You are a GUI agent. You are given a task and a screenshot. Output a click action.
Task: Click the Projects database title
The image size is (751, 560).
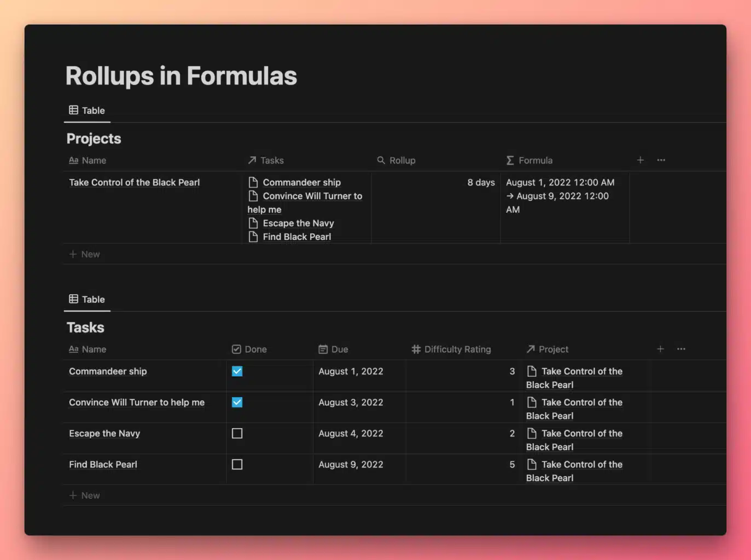(x=94, y=139)
